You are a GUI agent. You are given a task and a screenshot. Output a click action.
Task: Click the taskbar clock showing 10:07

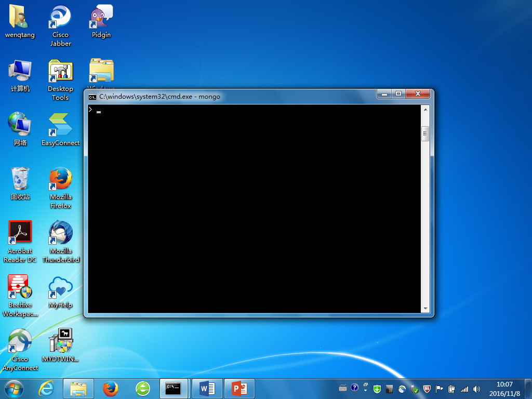pos(504,389)
